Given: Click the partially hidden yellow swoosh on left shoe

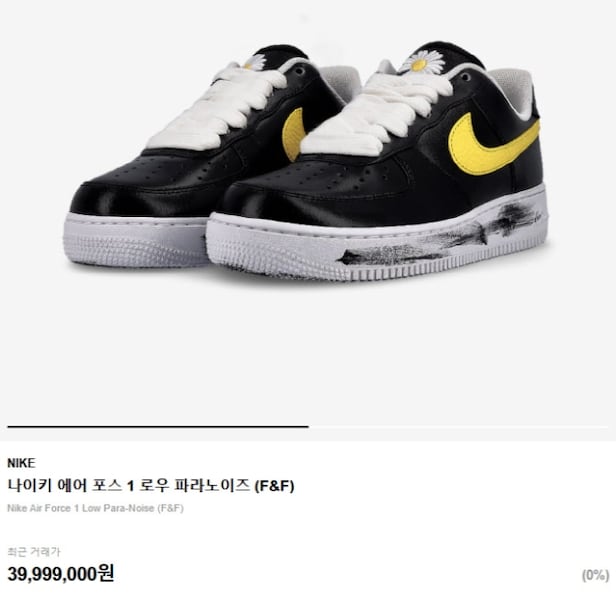Looking at the screenshot, I should coord(294,134).
